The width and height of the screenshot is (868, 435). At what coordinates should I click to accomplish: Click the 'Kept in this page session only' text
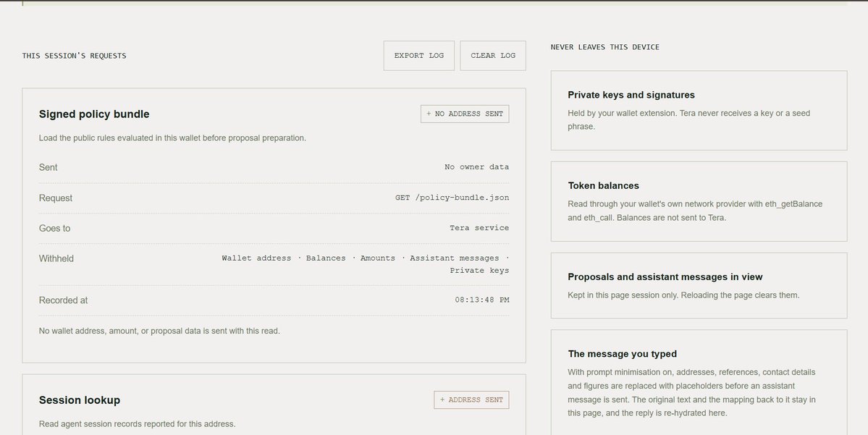point(683,295)
